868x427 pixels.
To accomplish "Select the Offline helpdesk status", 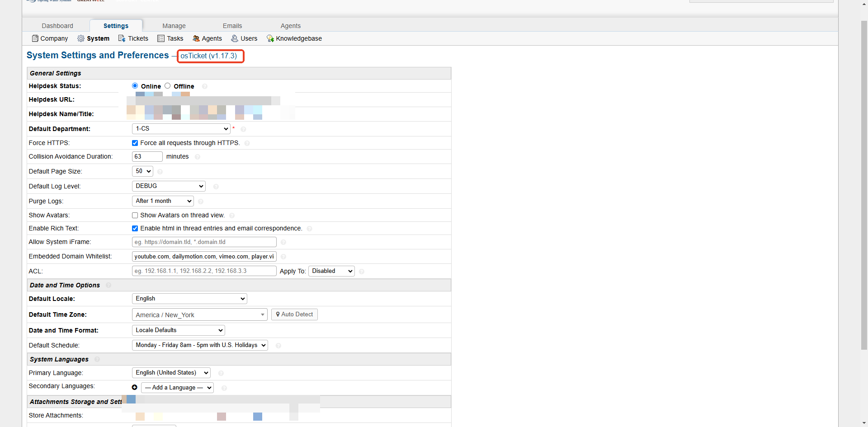I will (x=168, y=86).
